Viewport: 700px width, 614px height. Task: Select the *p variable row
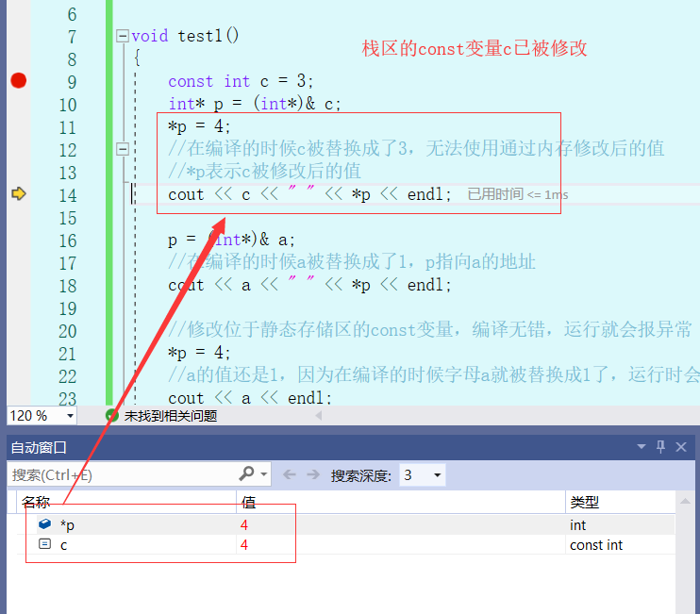(x=346, y=524)
